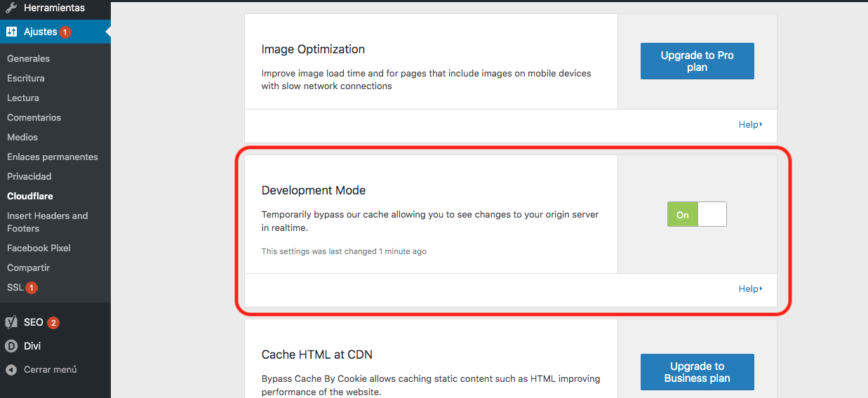Expand Help under Image Optimization

(749, 125)
